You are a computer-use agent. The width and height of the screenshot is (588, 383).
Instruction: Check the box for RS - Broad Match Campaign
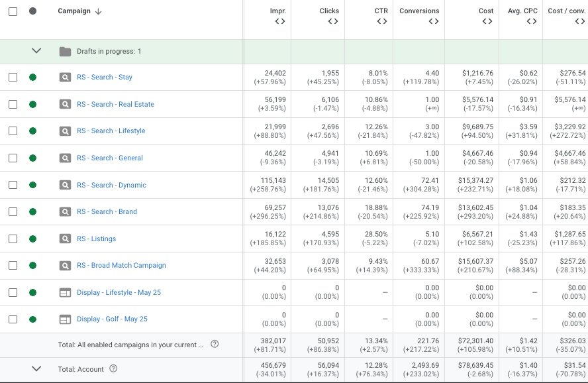tap(13, 266)
